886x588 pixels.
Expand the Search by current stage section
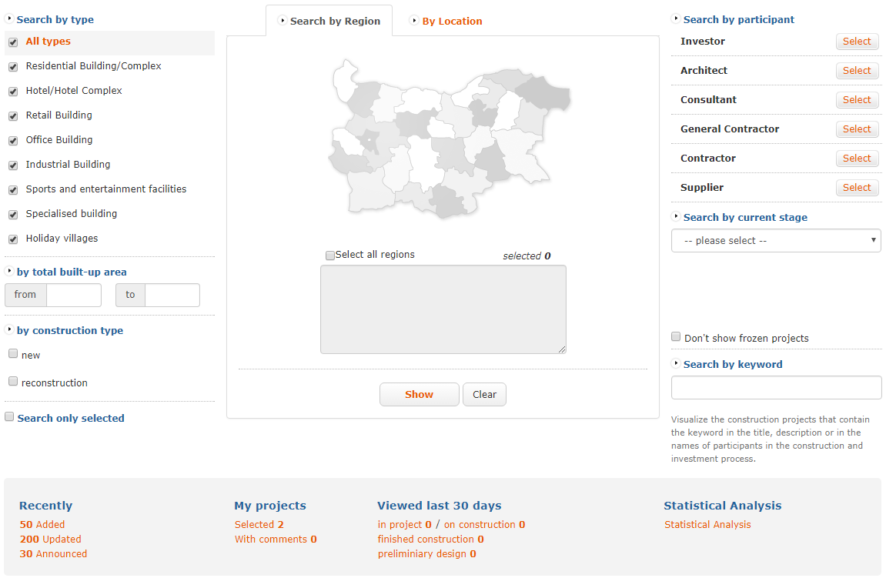click(x=744, y=218)
